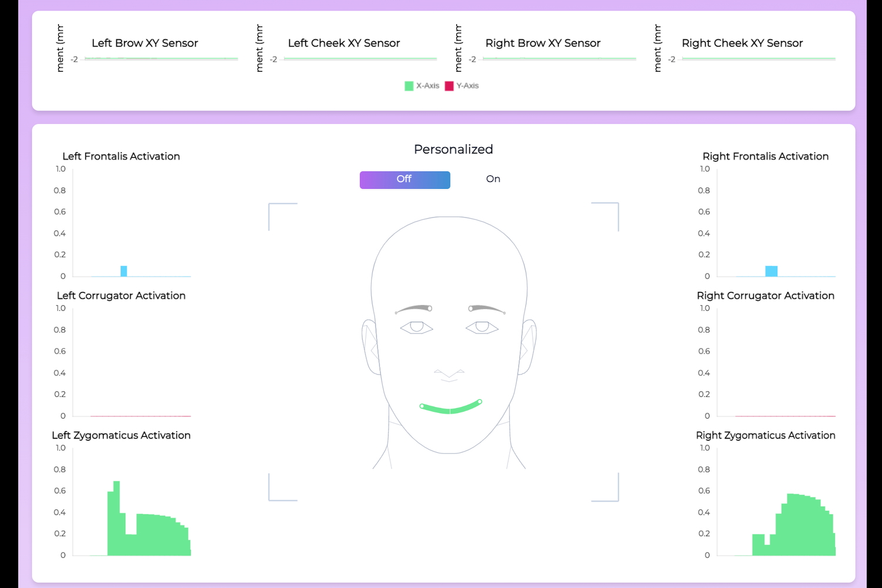The width and height of the screenshot is (882, 588).
Task: Click the blue bar in Right Frontalis chart
Action: point(771,271)
